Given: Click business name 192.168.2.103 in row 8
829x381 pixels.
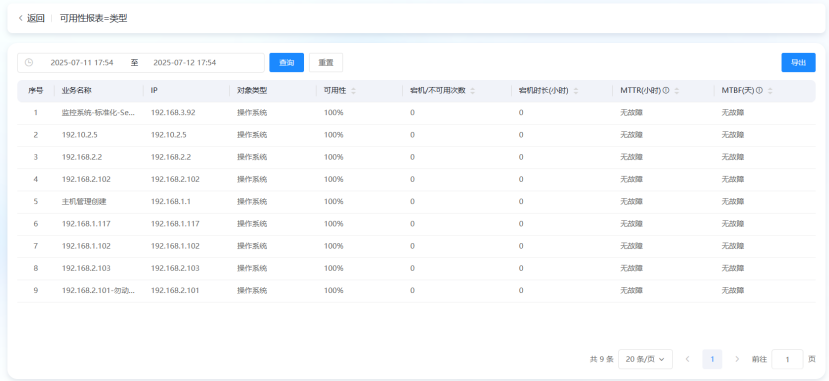Looking at the screenshot, I should click(86, 268).
